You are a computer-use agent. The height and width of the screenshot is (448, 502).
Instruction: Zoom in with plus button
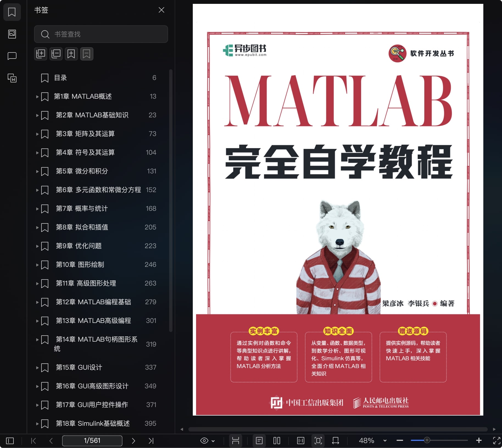(x=479, y=441)
